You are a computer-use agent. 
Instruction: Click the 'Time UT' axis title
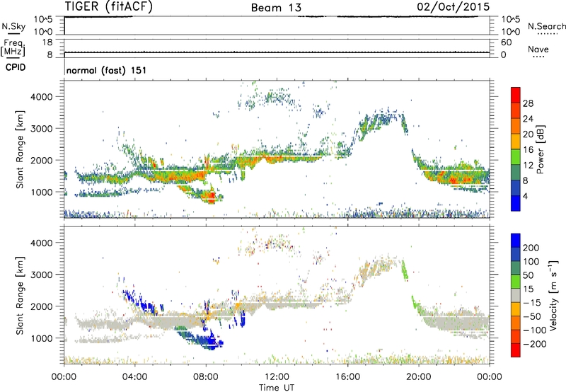pos(277,388)
